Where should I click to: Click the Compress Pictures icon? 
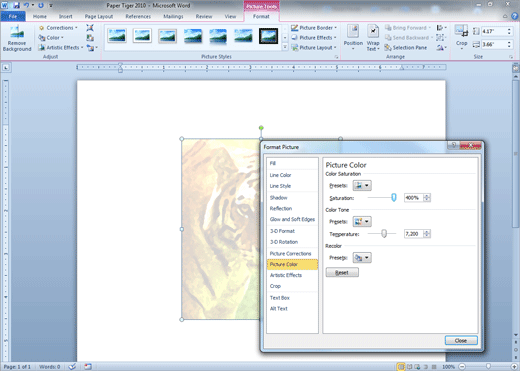click(90, 28)
